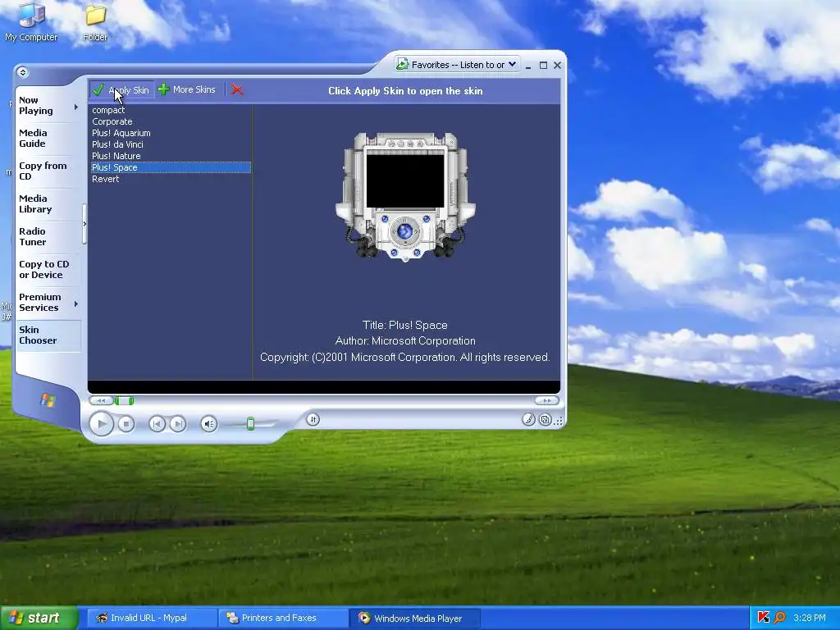Toggle the menu bar auto-hide button
The image size is (840, 630).
tap(22, 72)
